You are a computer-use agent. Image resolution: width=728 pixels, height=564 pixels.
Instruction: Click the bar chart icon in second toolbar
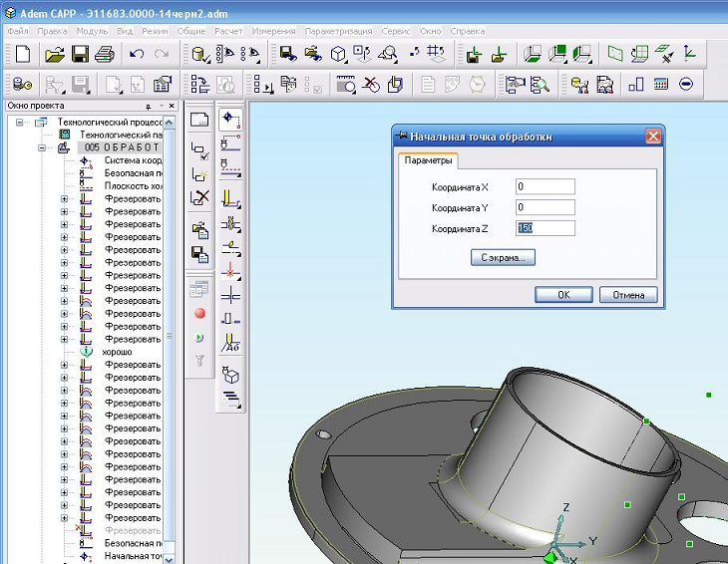635,85
